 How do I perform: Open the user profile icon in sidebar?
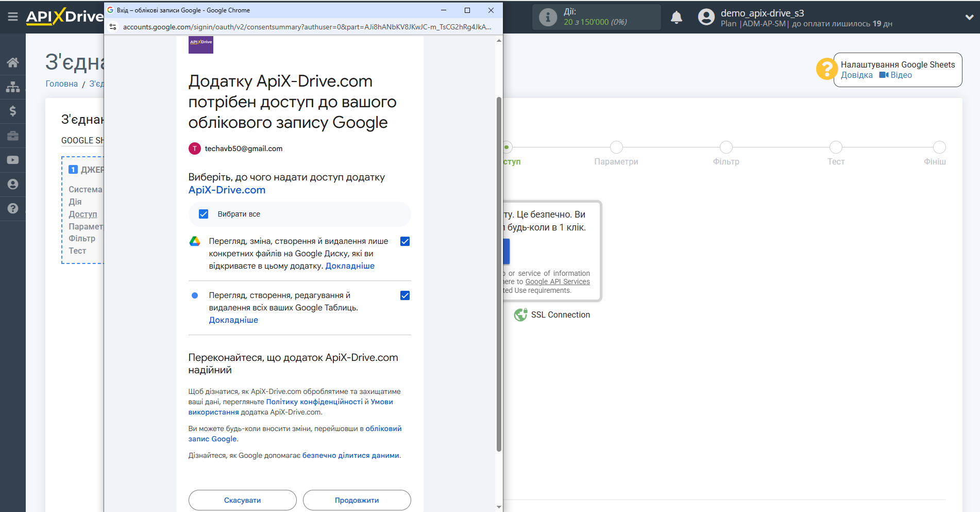[x=13, y=184]
